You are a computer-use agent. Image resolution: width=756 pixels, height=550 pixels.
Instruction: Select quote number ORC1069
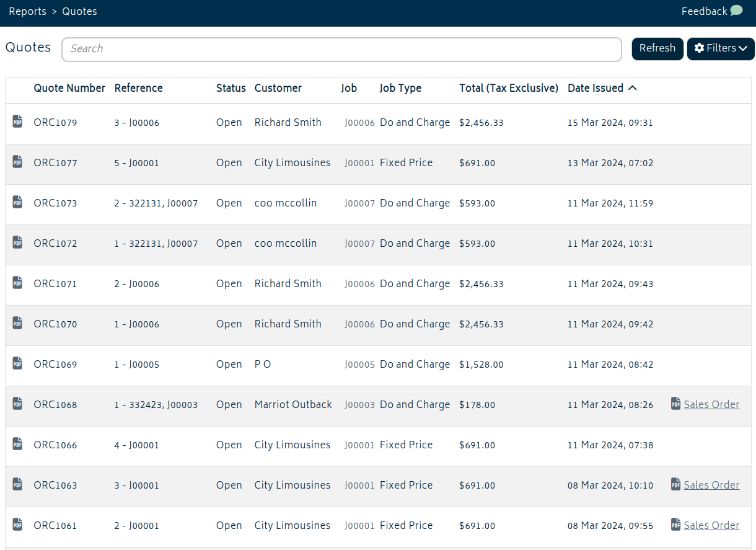pyautogui.click(x=55, y=365)
